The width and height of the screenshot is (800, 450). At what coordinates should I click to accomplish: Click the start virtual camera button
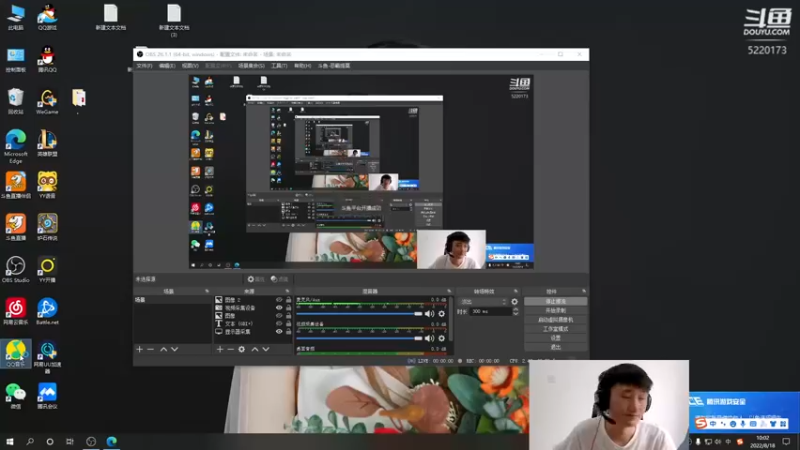point(556,320)
